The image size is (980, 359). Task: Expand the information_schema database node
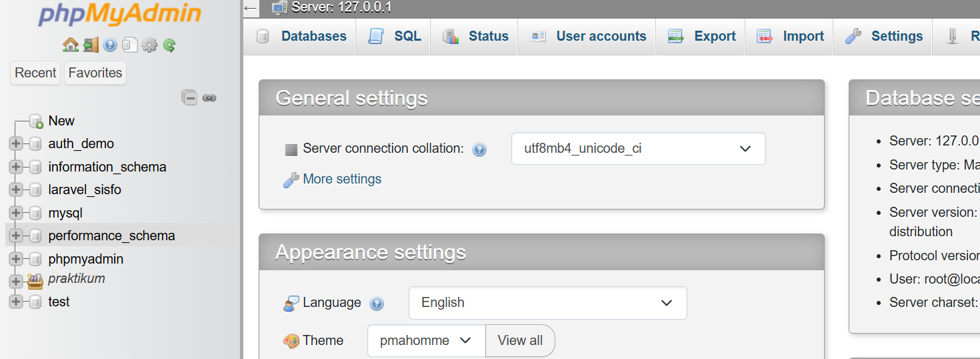[x=16, y=167]
